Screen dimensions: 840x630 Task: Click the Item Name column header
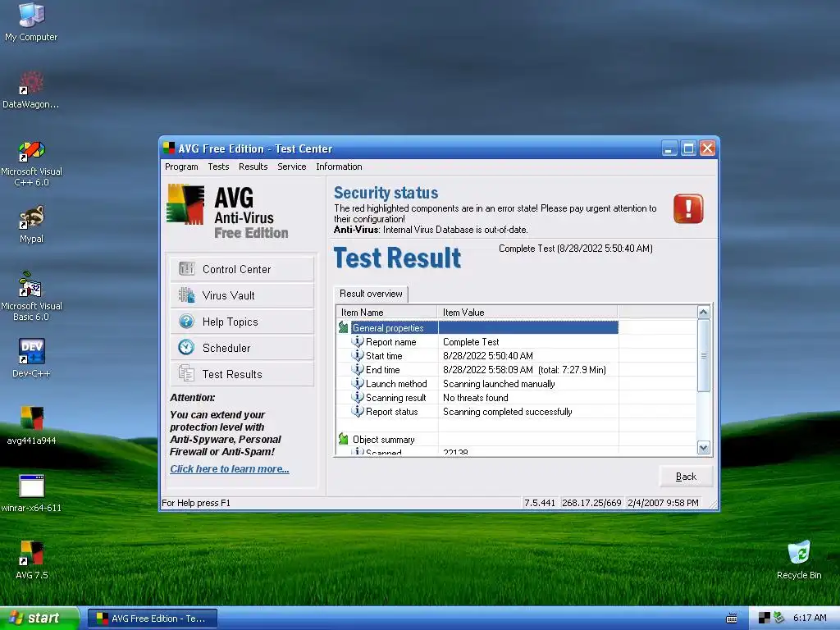click(387, 312)
